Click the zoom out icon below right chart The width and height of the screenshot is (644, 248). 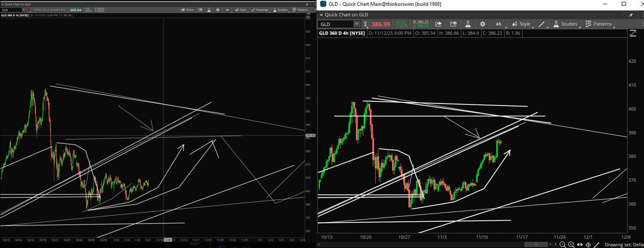click(x=562, y=244)
